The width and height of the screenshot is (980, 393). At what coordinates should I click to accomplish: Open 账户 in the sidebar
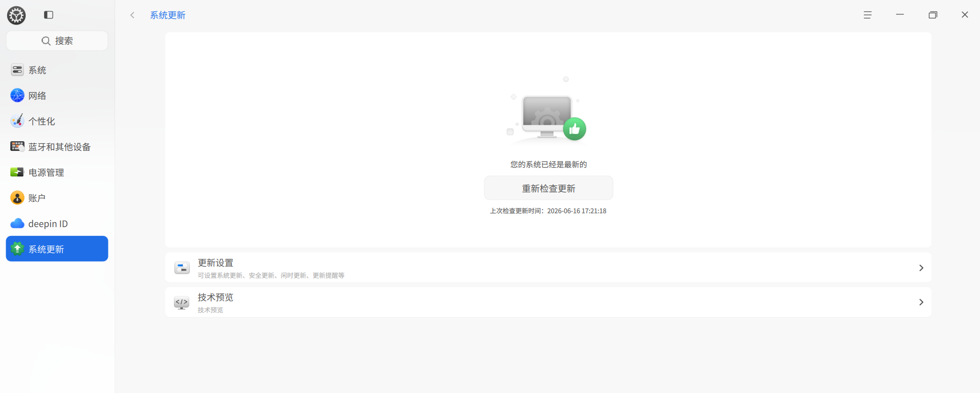pyautogui.click(x=57, y=198)
